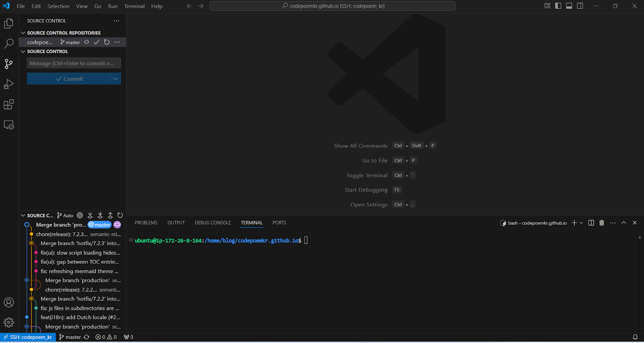Open Source Control views and more actions
644x343 pixels.
(116, 21)
